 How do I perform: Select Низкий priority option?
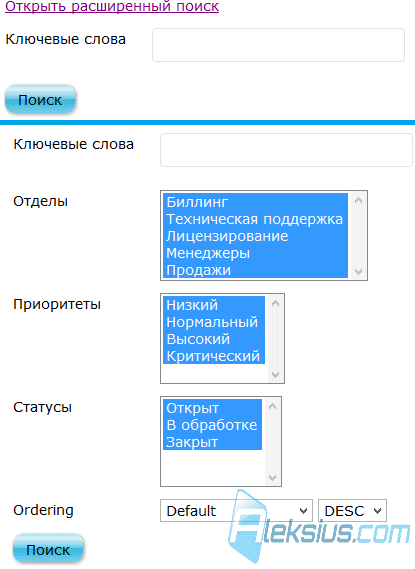(214, 305)
